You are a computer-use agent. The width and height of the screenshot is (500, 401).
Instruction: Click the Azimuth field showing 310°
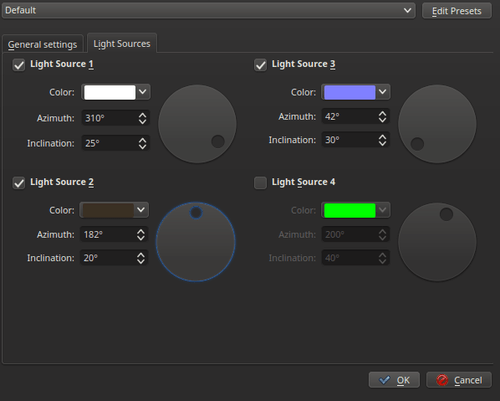(x=115, y=118)
